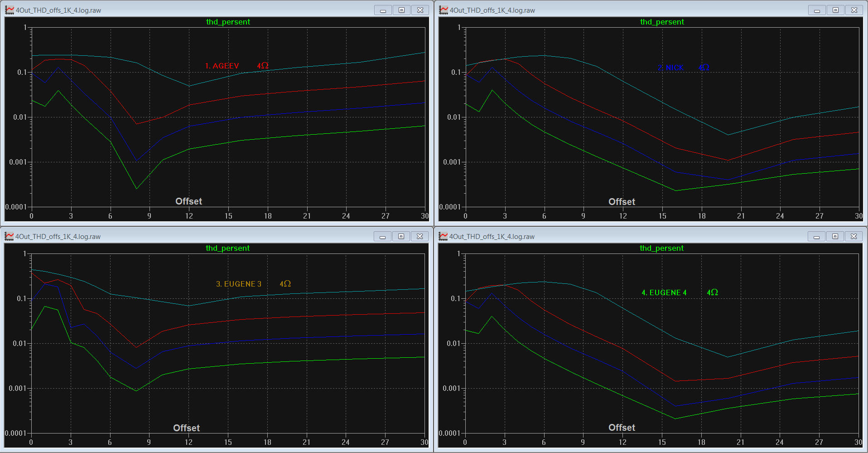The width and height of the screenshot is (868, 453).
Task: Select the thd_persent trace label above AGEEV plot
Action: (x=228, y=22)
